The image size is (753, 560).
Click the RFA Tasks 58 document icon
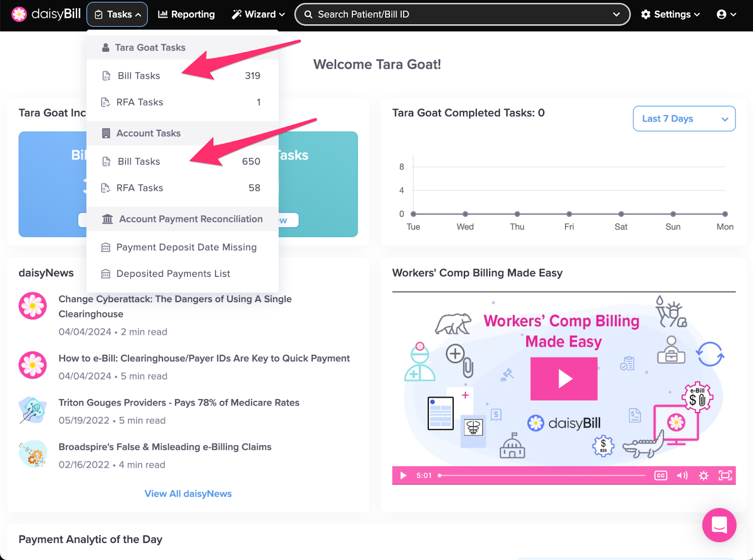[x=105, y=188]
